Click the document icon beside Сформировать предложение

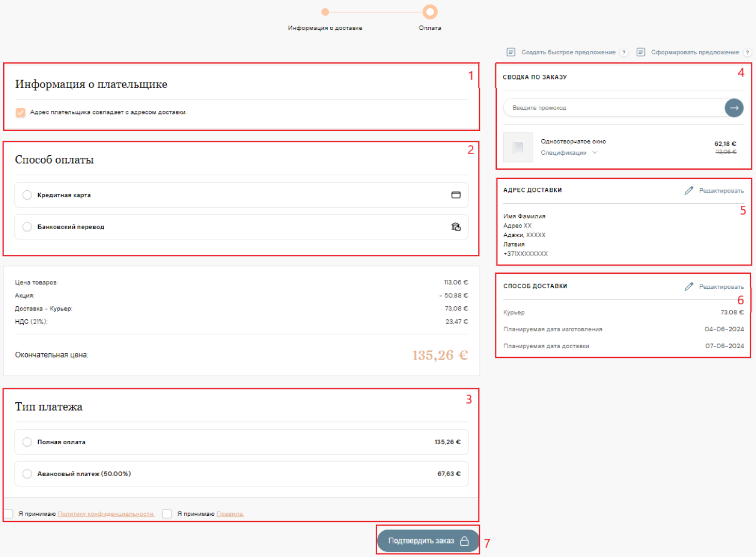640,52
